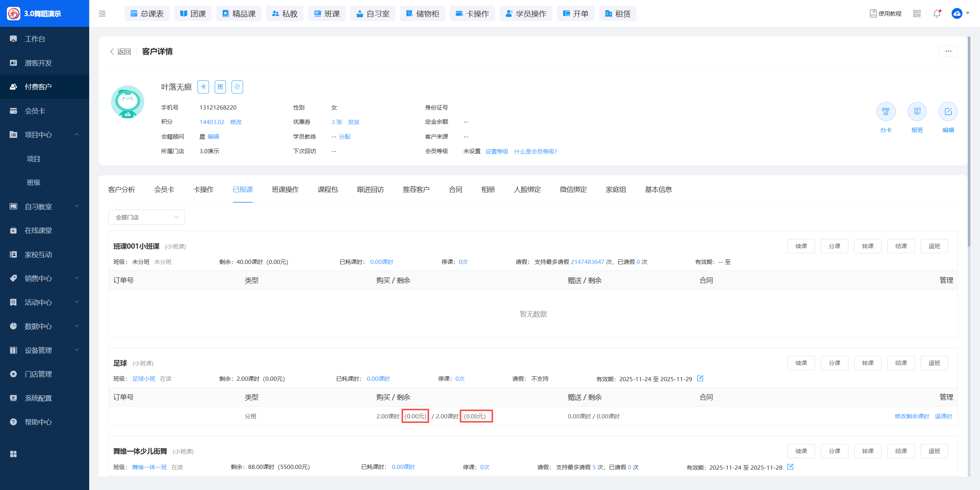The image size is (980, 490).
Task: Open the sidebar bottom grid apps icon
Action: point(13,454)
